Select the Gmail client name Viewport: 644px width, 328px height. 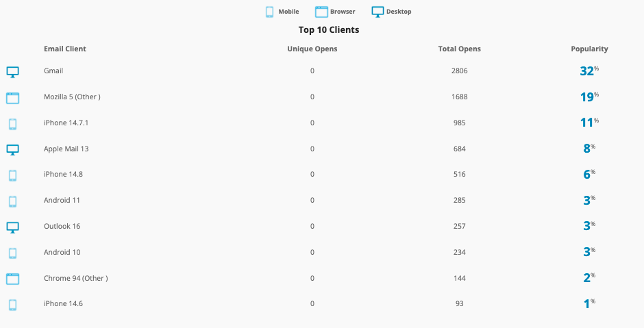53,71
